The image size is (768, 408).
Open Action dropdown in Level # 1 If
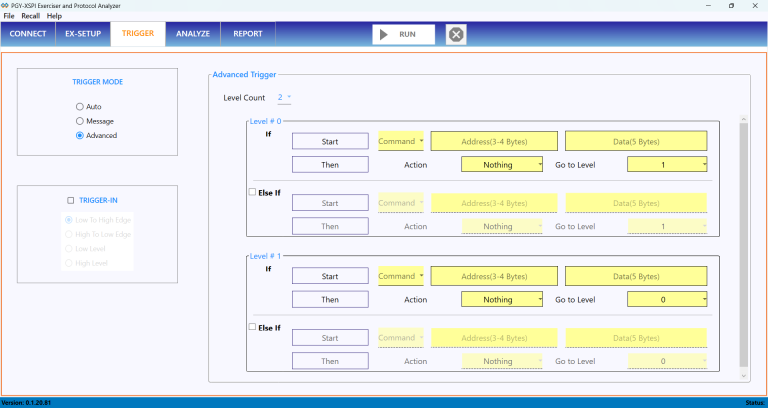502,300
